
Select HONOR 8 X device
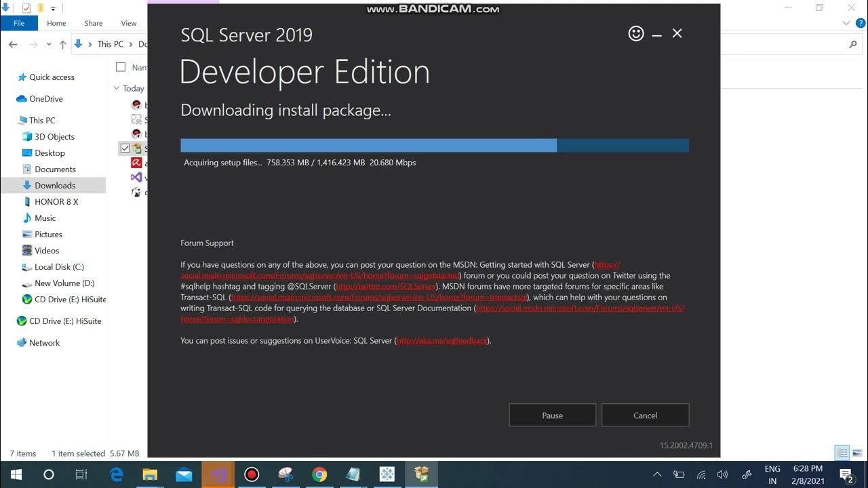coord(50,202)
